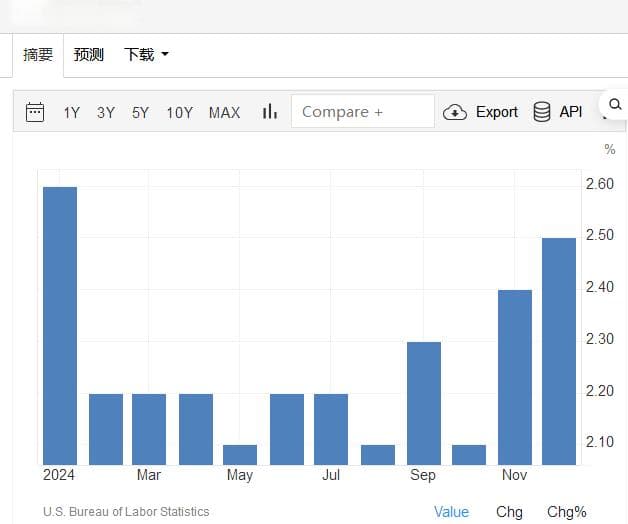Click the July bar in chart
Image resolution: width=628 pixels, height=524 pixels.
pyautogui.click(x=331, y=429)
